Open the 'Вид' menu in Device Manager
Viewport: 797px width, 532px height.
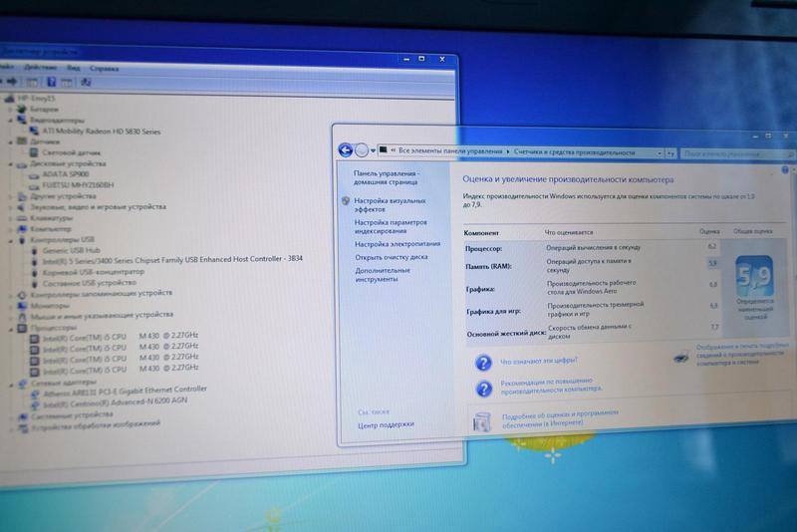tap(73, 68)
